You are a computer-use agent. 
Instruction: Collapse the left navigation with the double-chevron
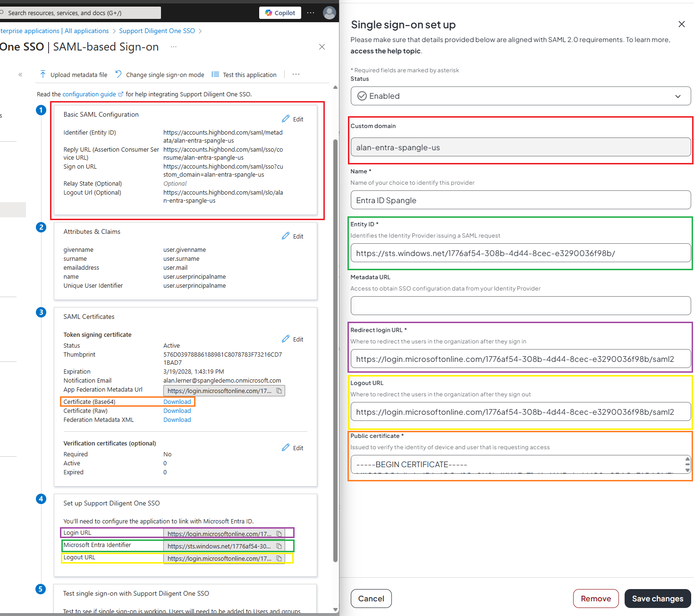tap(20, 75)
